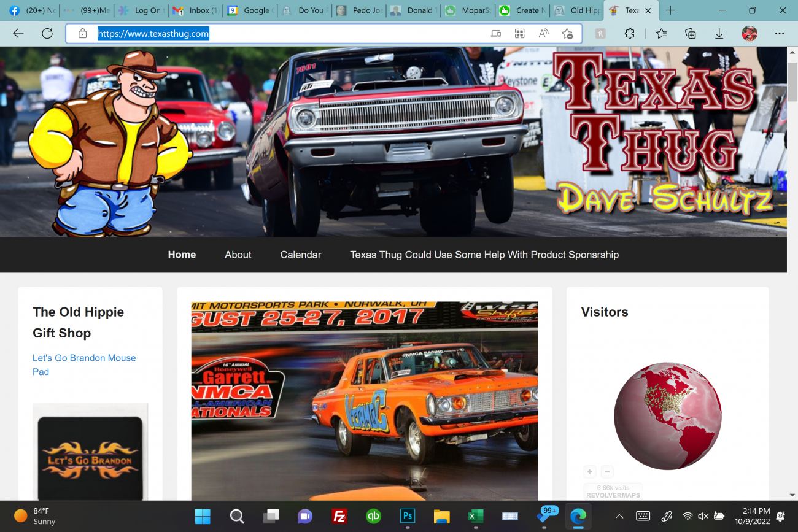Screen dimensions: 798x532
Task: Open the keyboard app icon in the taskbar
Action: tap(510, 517)
